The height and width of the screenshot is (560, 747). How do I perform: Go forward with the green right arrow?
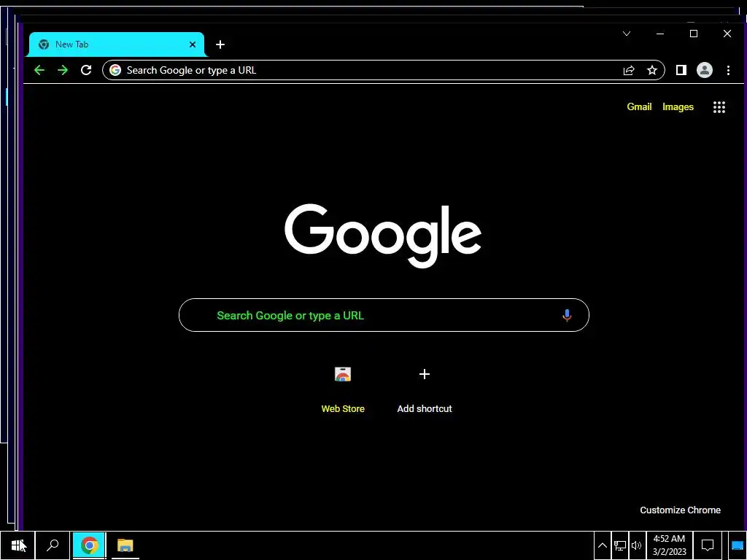tap(63, 71)
